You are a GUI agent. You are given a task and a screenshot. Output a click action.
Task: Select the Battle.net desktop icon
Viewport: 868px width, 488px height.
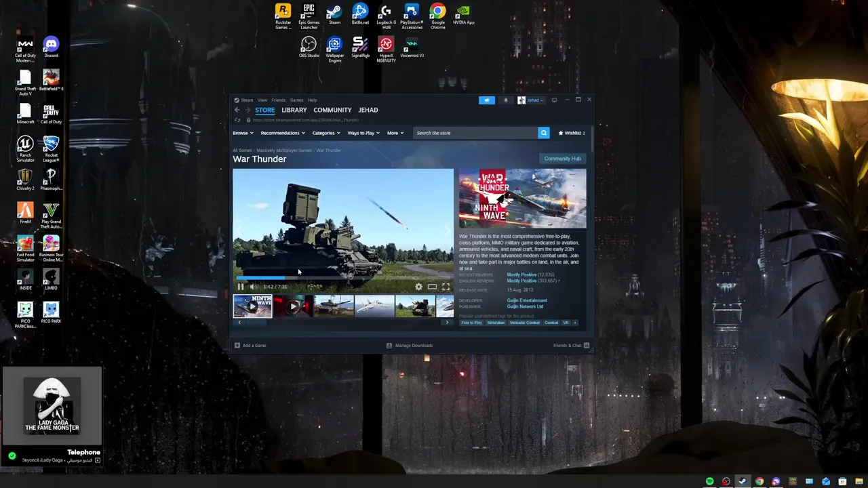(360, 14)
